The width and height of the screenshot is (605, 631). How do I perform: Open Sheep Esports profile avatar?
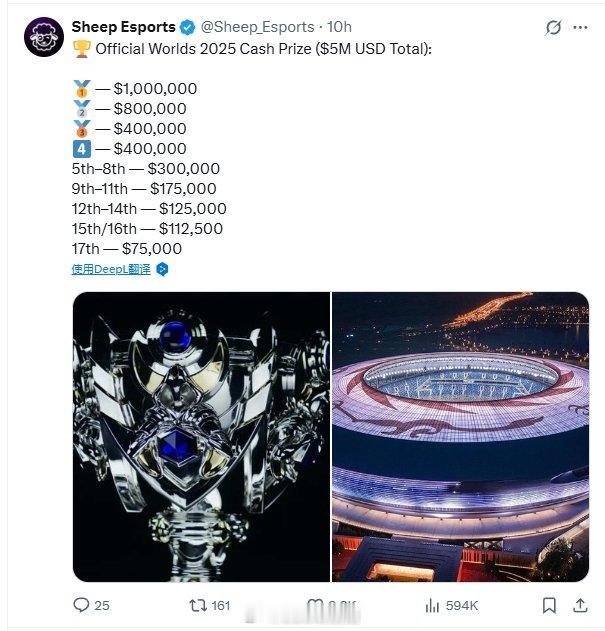coord(44,37)
